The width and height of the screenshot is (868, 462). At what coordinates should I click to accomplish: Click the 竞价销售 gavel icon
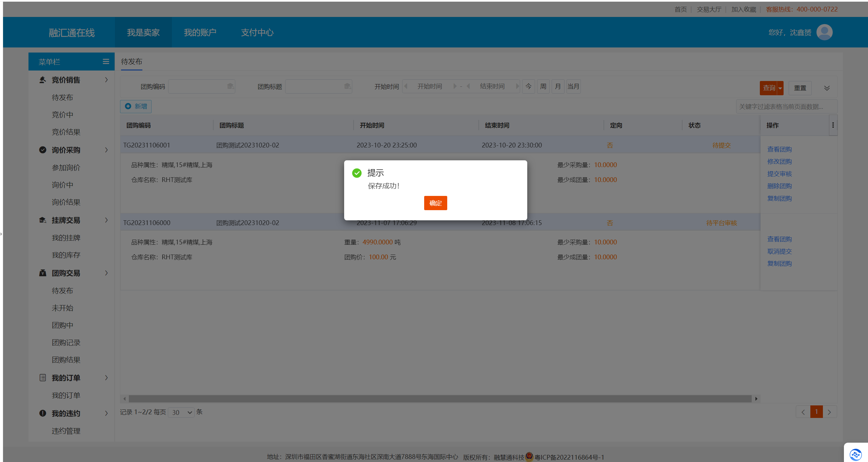42,80
